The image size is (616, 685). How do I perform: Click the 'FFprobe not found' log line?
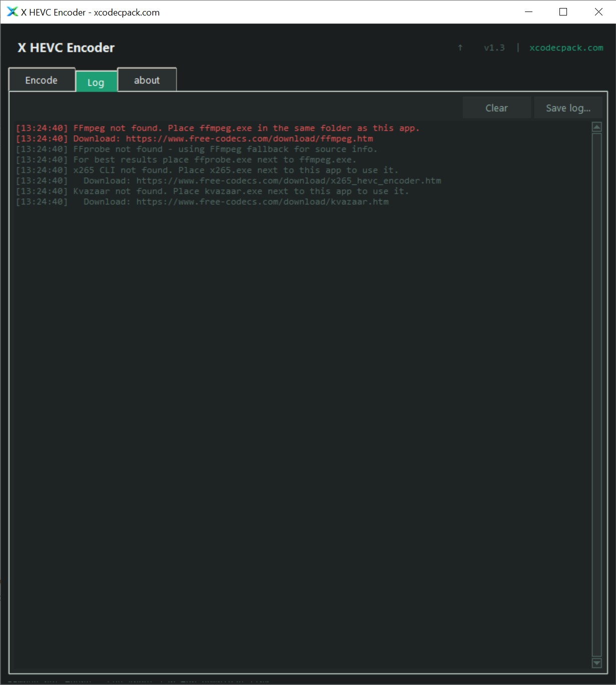tap(197, 149)
